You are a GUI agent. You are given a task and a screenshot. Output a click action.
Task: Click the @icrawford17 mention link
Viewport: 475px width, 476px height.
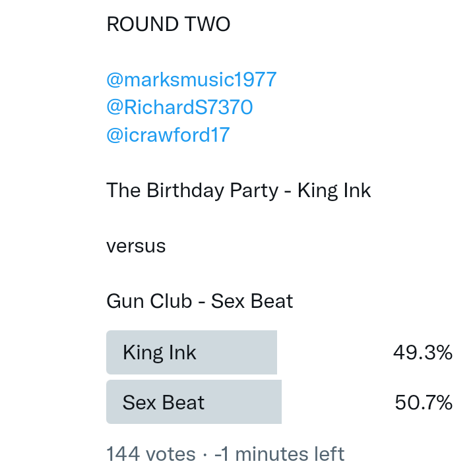click(x=168, y=135)
